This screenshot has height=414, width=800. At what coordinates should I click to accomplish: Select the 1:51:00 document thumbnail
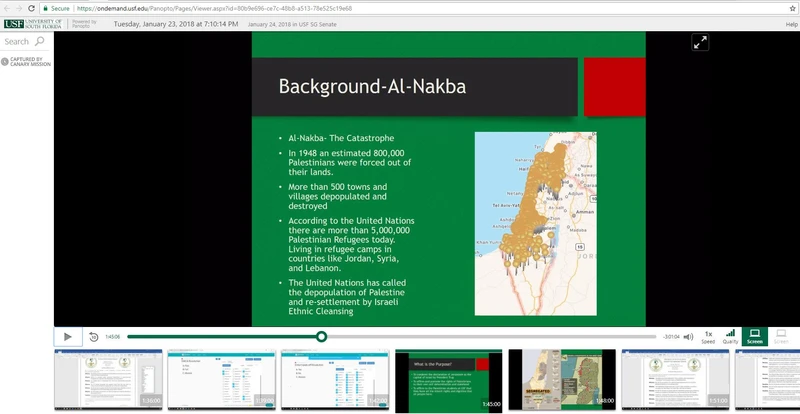point(675,380)
